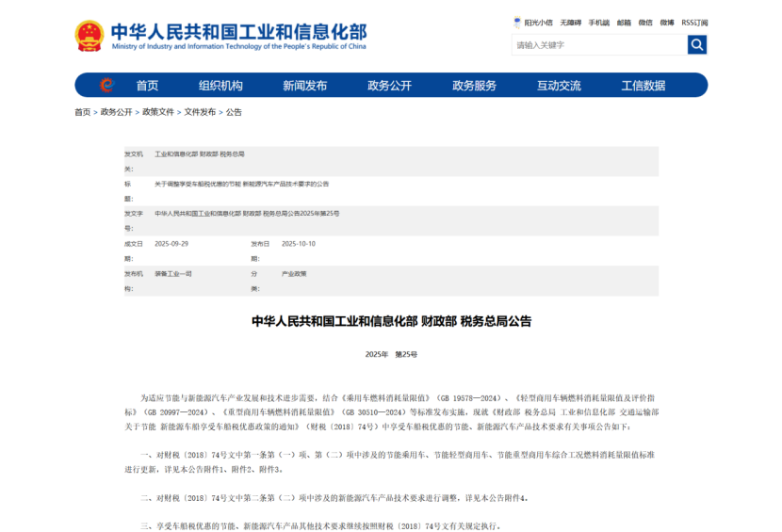
Task: Open the 组织机构 navigation menu
Action: (220, 86)
